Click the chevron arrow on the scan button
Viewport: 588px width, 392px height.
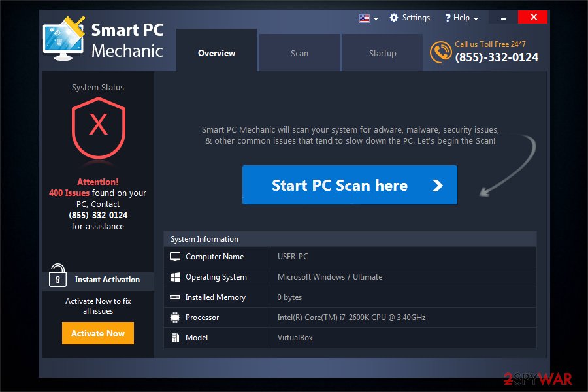[x=437, y=186]
